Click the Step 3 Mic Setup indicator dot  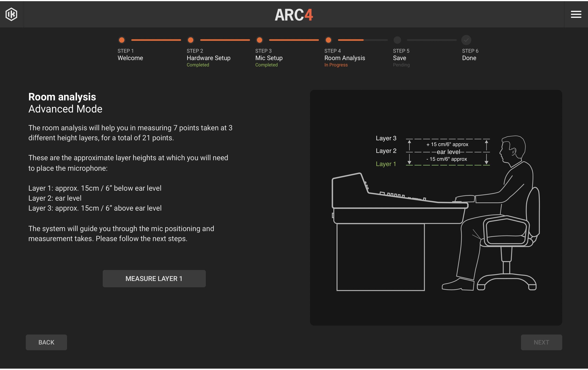click(x=259, y=40)
